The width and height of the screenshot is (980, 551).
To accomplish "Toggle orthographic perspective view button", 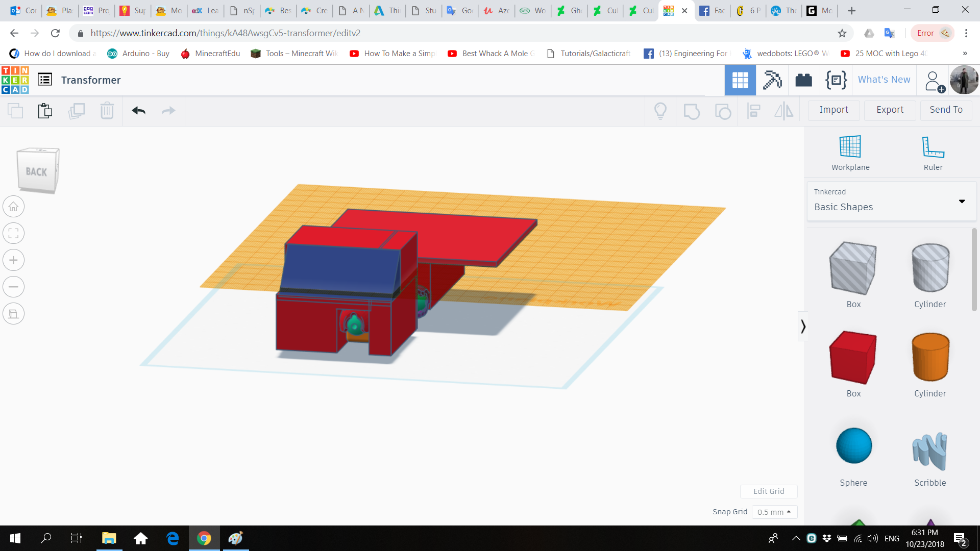I will point(14,314).
